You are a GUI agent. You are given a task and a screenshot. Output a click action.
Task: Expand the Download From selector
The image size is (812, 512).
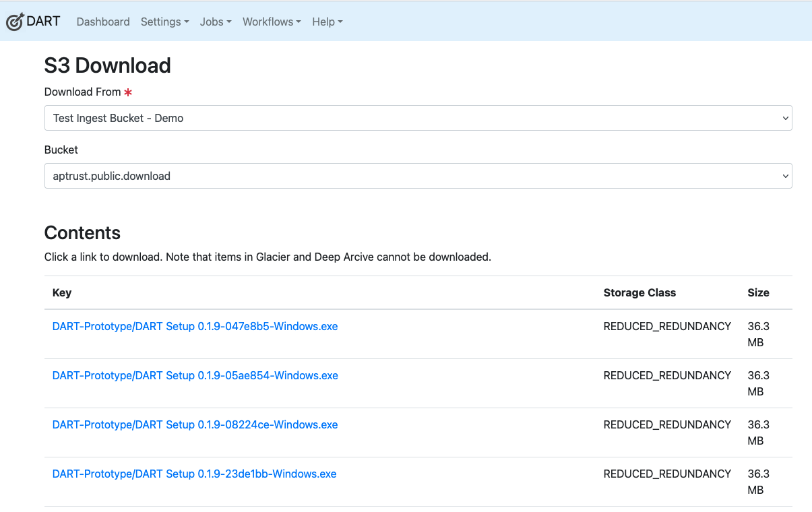click(x=418, y=117)
